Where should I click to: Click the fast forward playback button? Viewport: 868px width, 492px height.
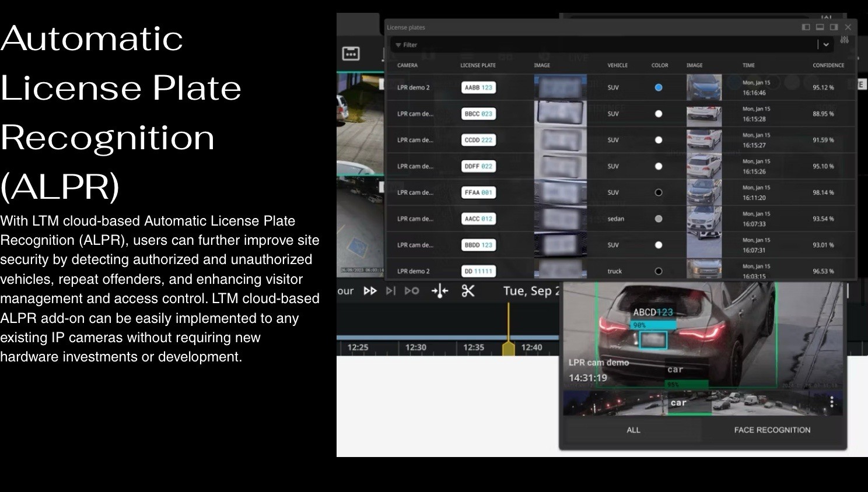click(370, 291)
